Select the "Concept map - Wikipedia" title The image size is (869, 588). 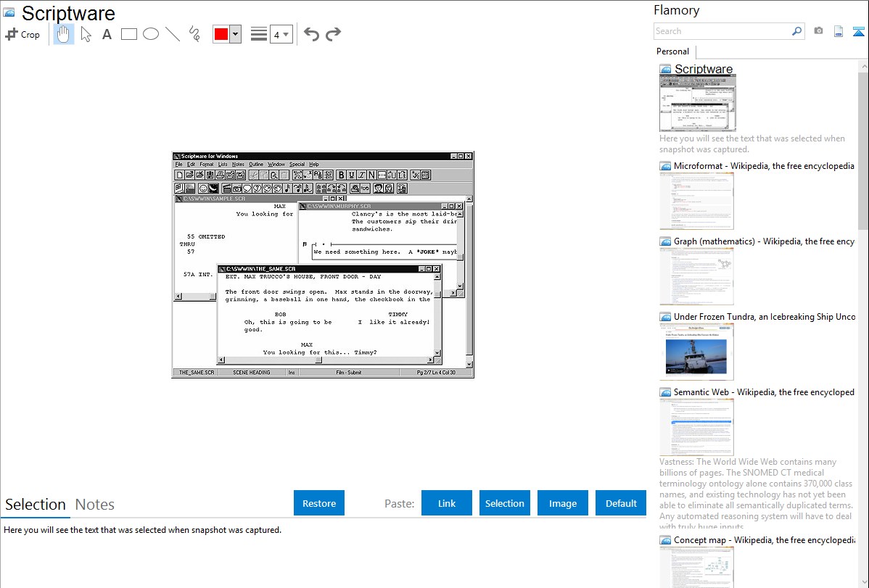[x=764, y=540]
